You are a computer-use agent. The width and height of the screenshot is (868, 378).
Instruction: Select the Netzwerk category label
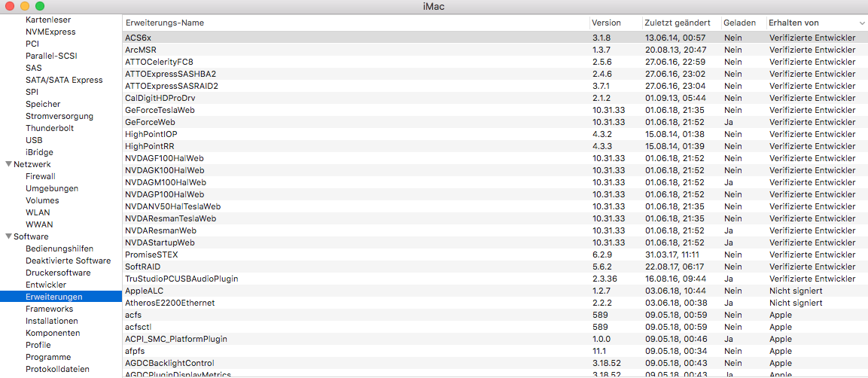tap(32, 164)
